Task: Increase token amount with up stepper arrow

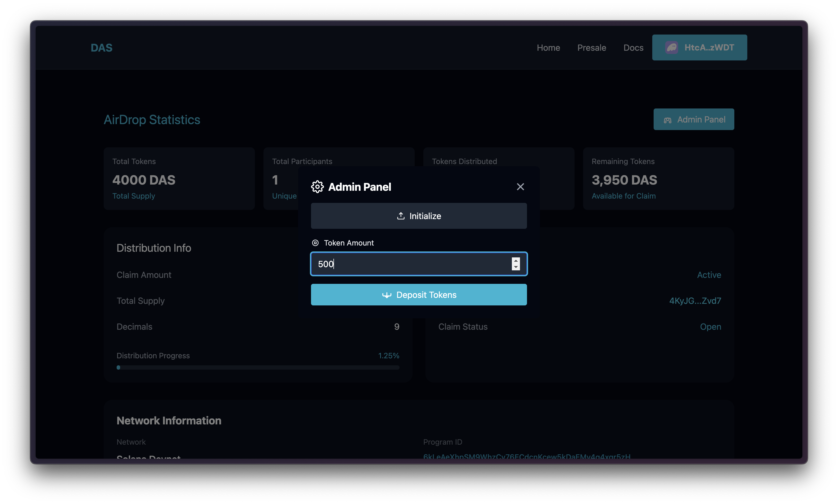Action: click(x=515, y=261)
